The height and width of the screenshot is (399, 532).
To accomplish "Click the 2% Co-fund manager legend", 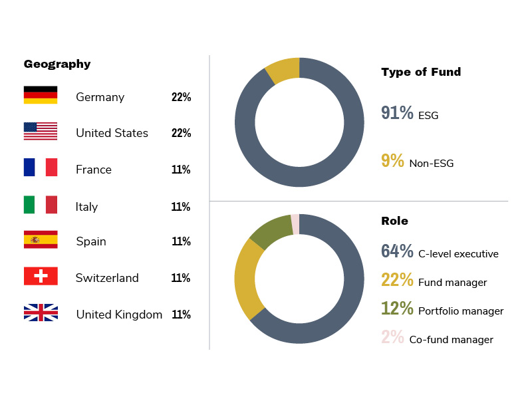I will point(437,338).
